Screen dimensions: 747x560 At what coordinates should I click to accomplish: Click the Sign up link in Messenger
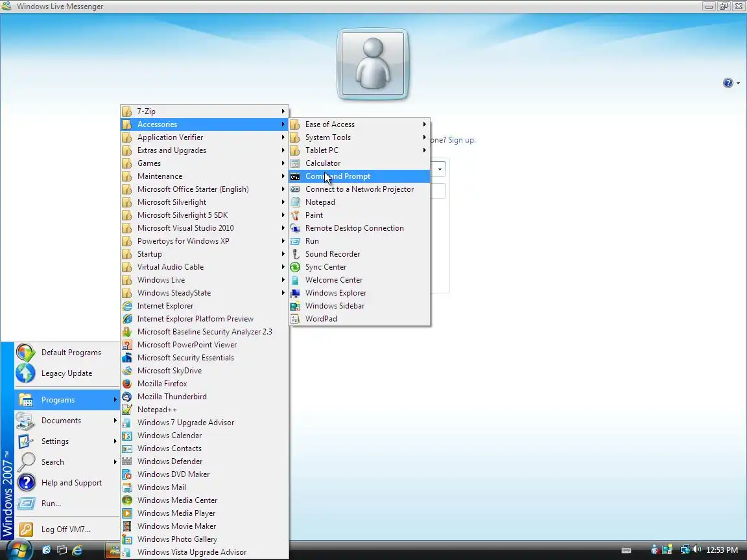[461, 140]
